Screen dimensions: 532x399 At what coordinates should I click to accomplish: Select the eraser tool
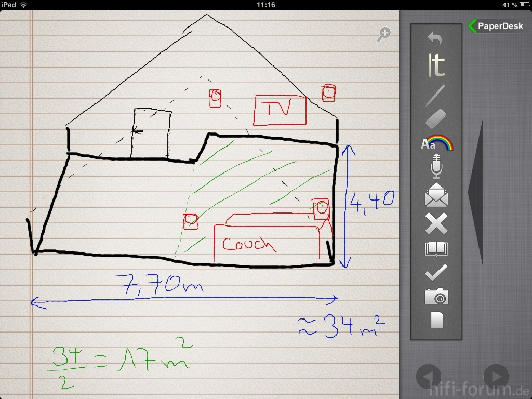(x=435, y=118)
